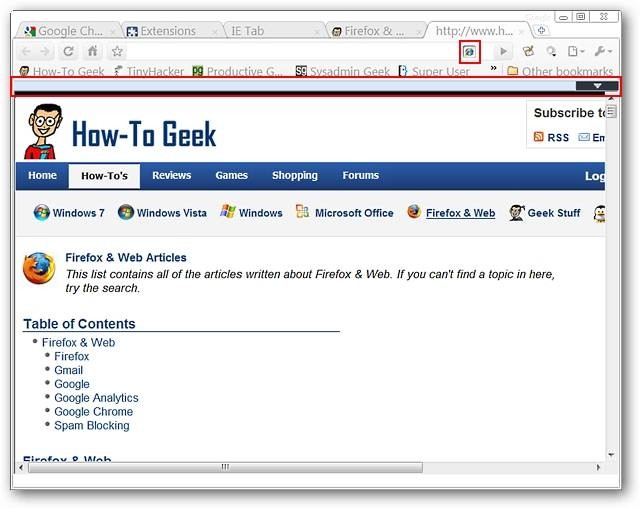Open the Gmail table of contents link

coord(68,370)
